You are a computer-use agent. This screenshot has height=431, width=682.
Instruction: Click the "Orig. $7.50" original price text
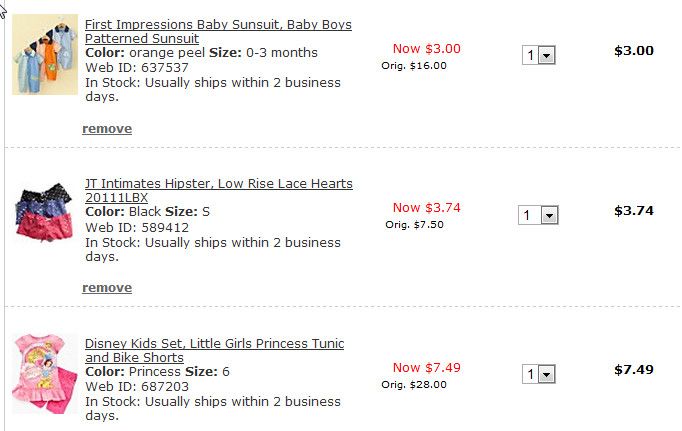pyautogui.click(x=414, y=225)
